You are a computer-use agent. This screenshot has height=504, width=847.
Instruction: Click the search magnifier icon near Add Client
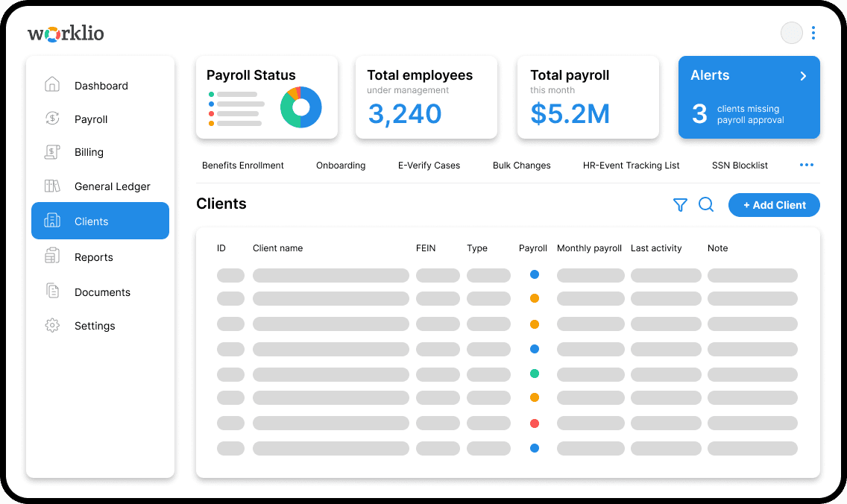tap(706, 204)
